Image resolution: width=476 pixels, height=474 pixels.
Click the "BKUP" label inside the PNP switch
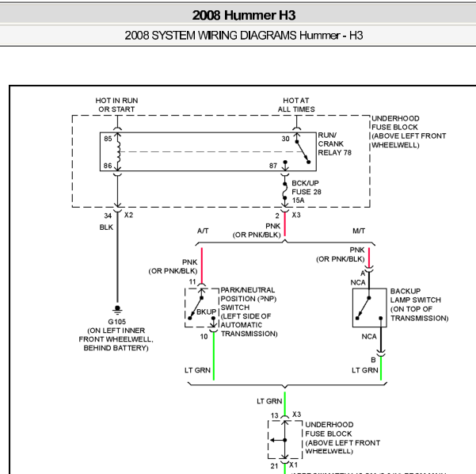coord(207,312)
